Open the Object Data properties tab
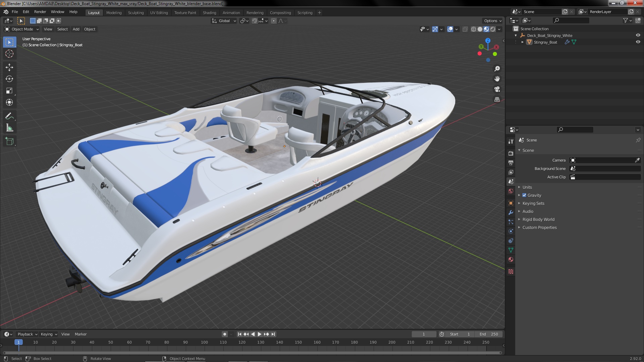Viewport: 644px width, 362px height. [x=511, y=250]
